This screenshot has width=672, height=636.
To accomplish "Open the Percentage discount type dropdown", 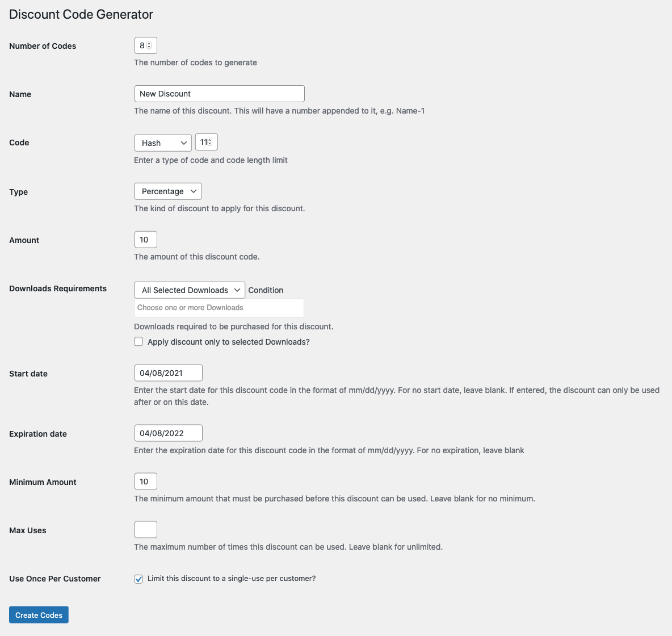I will 168,191.
